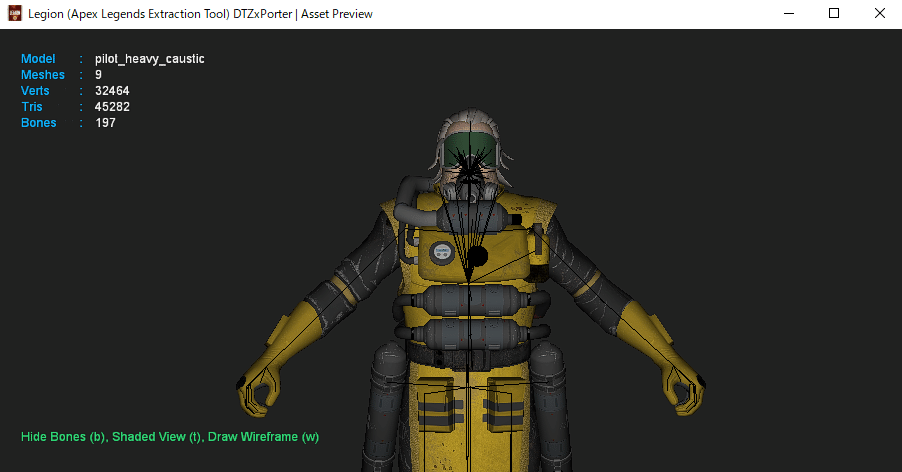Screen dimensions: 902x472
Task: Click the Meshes count value 9
Action: 98,75
